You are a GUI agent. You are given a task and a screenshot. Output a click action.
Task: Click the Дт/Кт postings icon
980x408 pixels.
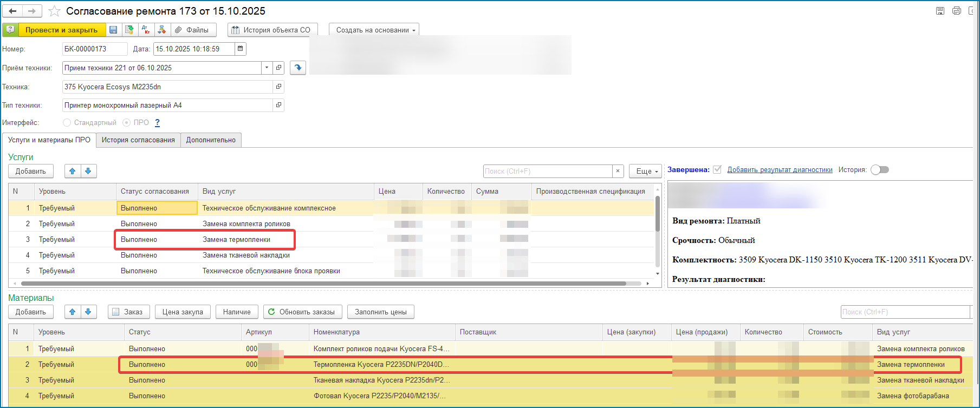(x=145, y=30)
